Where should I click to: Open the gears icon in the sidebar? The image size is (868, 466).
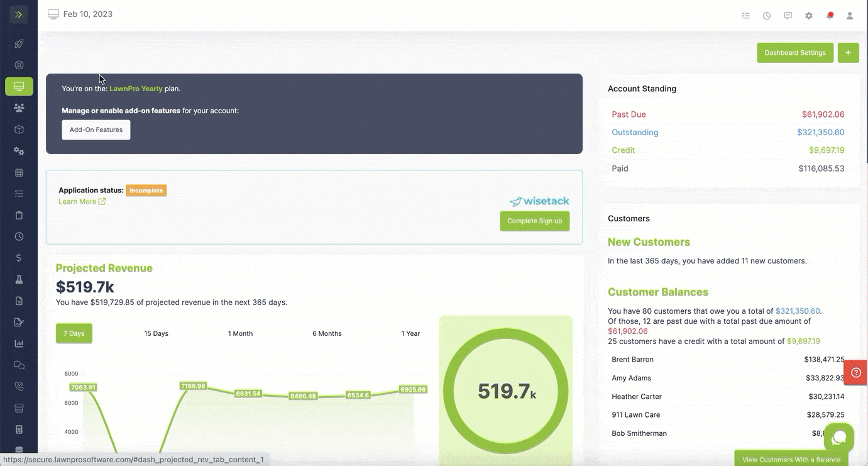pyautogui.click(x=19, y=151)
